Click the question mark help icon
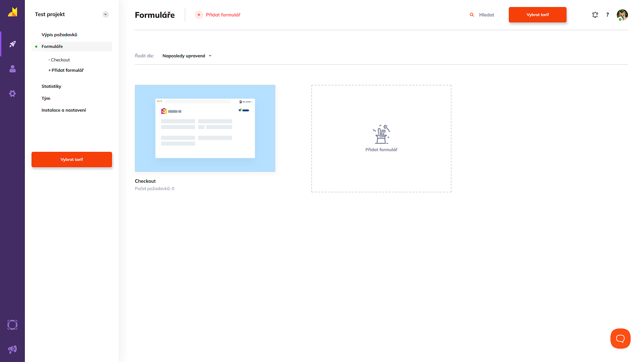 point(607,15)
